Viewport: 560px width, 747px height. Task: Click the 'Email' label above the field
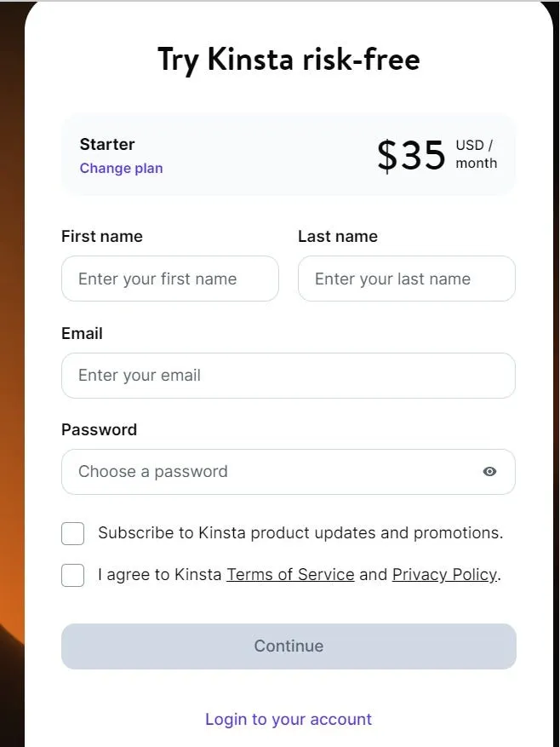[82, 334]
